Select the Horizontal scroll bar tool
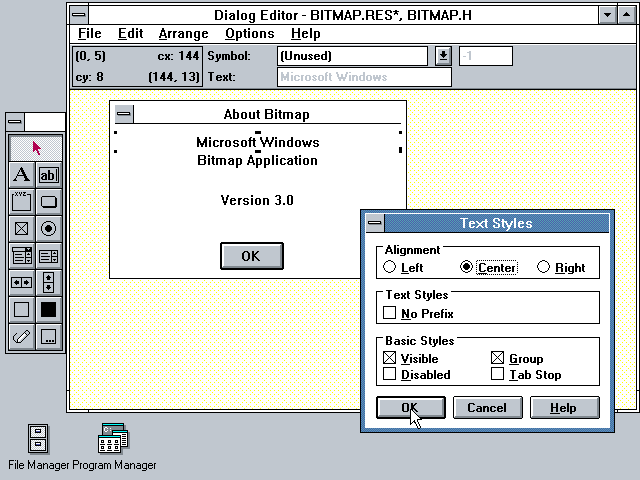 tap(22, 282)
